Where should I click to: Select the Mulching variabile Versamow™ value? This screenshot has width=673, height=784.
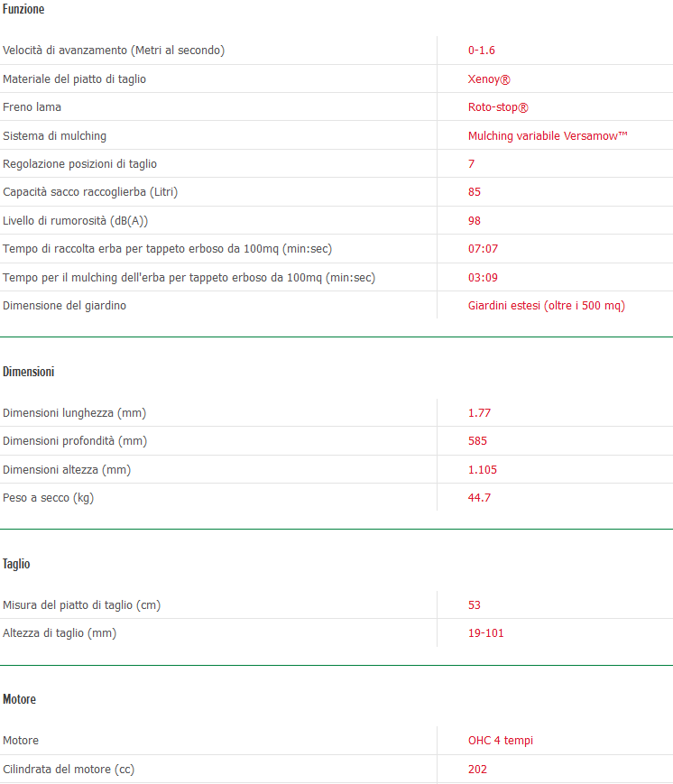coord(548,136)
